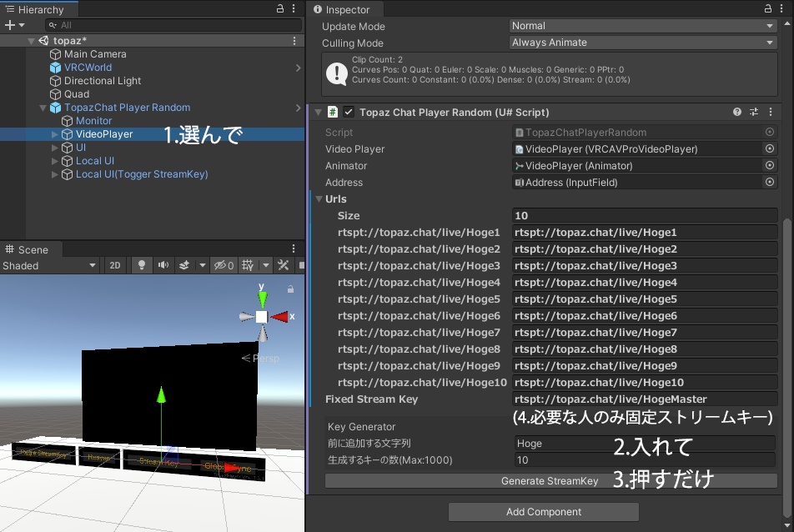Open Shaded draw mode dropdown
Viewport: 794px width, 532px height.
click(49, 265)
